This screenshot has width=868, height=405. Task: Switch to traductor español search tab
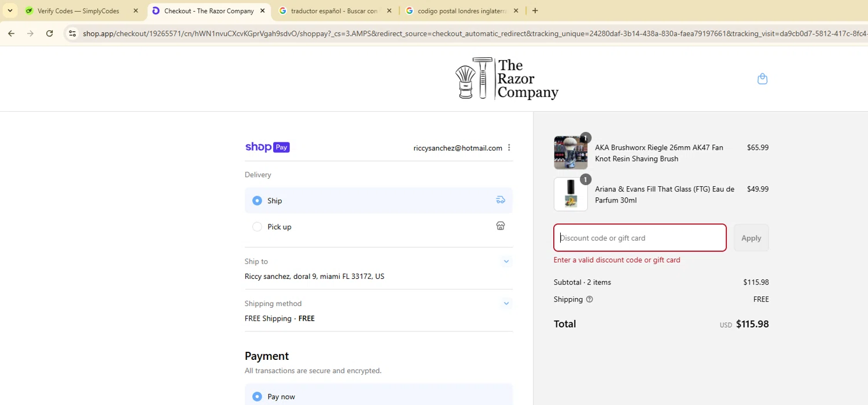(x=334, y=10)
